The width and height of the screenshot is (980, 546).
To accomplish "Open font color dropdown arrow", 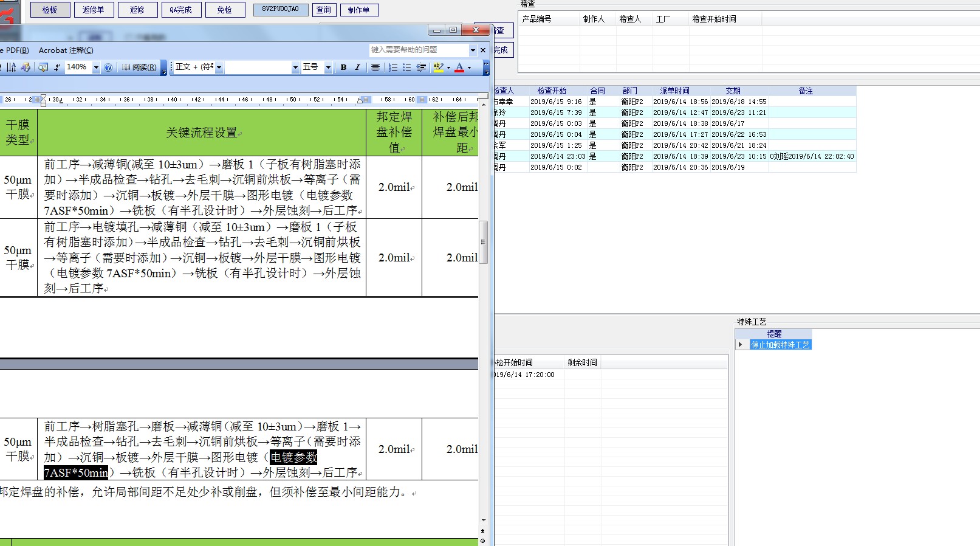I will [469, 67].
